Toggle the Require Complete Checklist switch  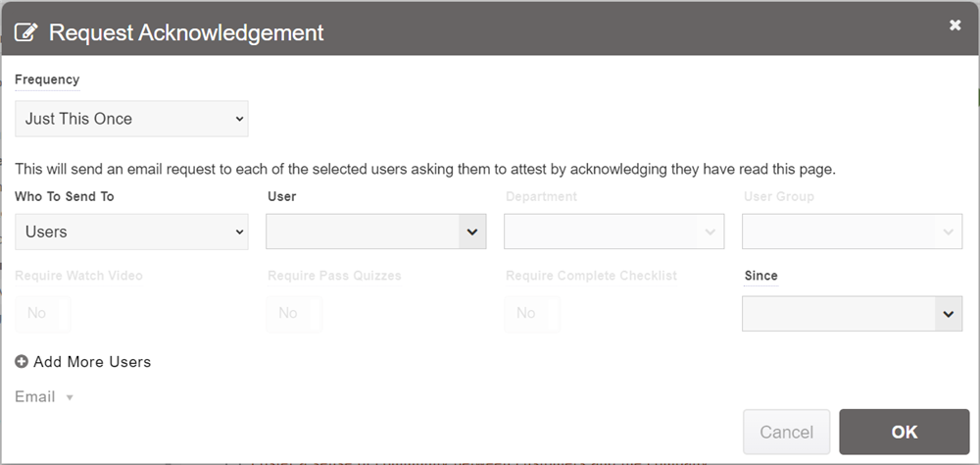pos(532,313)
